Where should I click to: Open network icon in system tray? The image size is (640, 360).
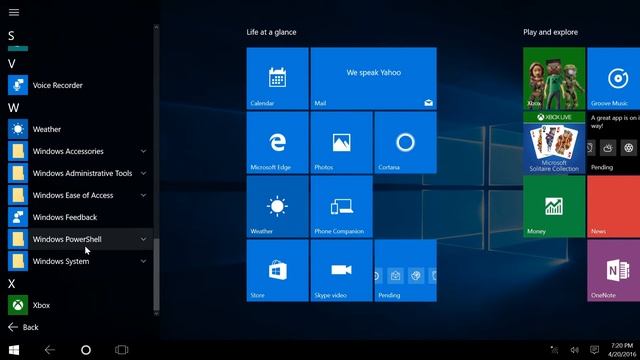click(554, 350)
